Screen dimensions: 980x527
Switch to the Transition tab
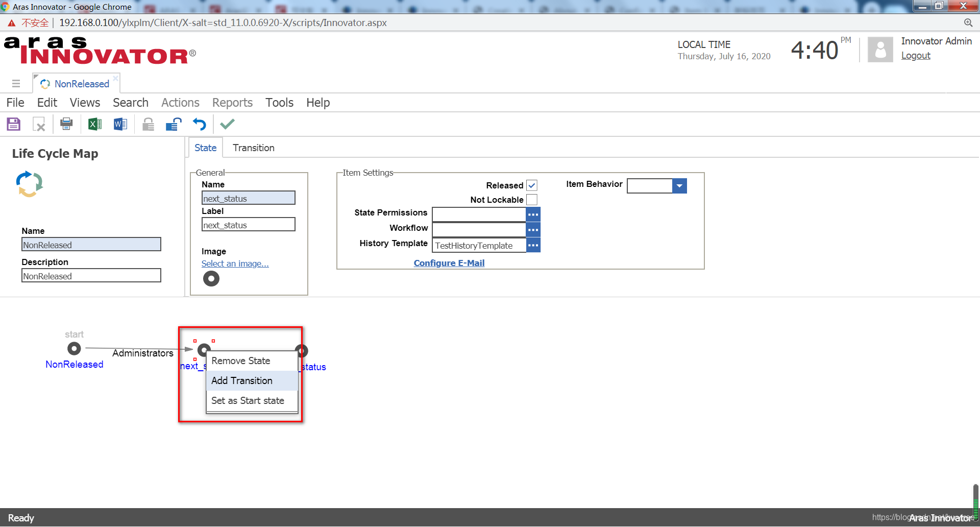254,148
